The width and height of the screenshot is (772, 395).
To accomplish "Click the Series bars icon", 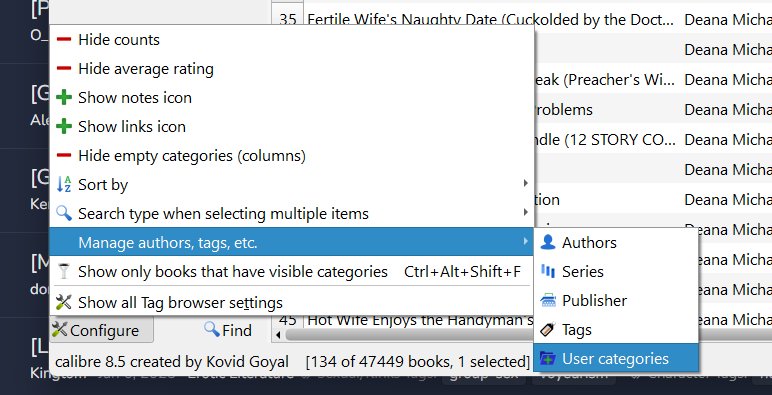I will [x=548, y=271].
